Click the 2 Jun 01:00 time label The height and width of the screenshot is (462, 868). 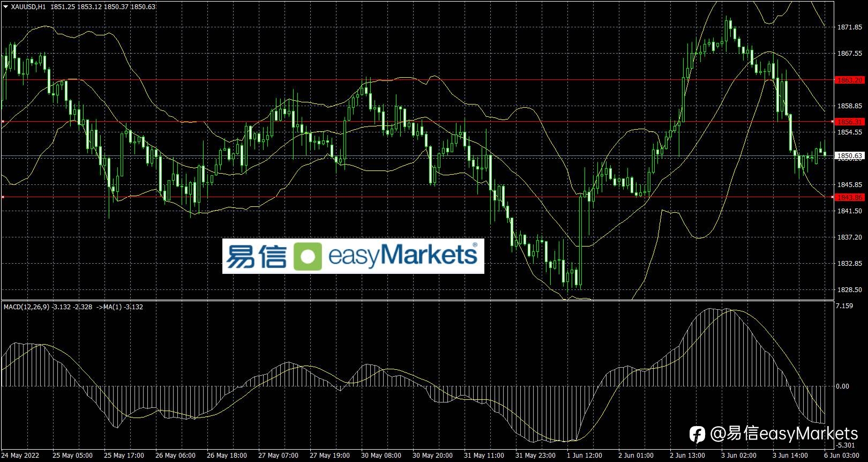(x=637, y=456)
